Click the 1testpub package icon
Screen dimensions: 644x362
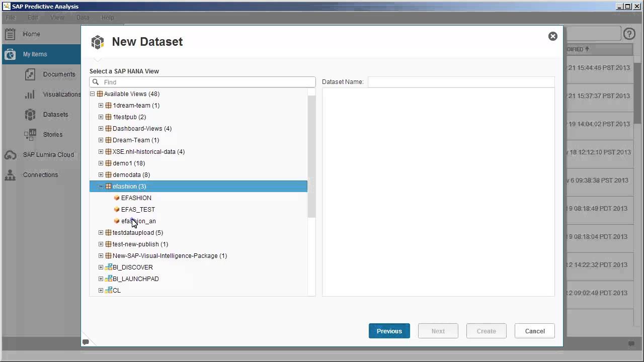click(108, 117)
